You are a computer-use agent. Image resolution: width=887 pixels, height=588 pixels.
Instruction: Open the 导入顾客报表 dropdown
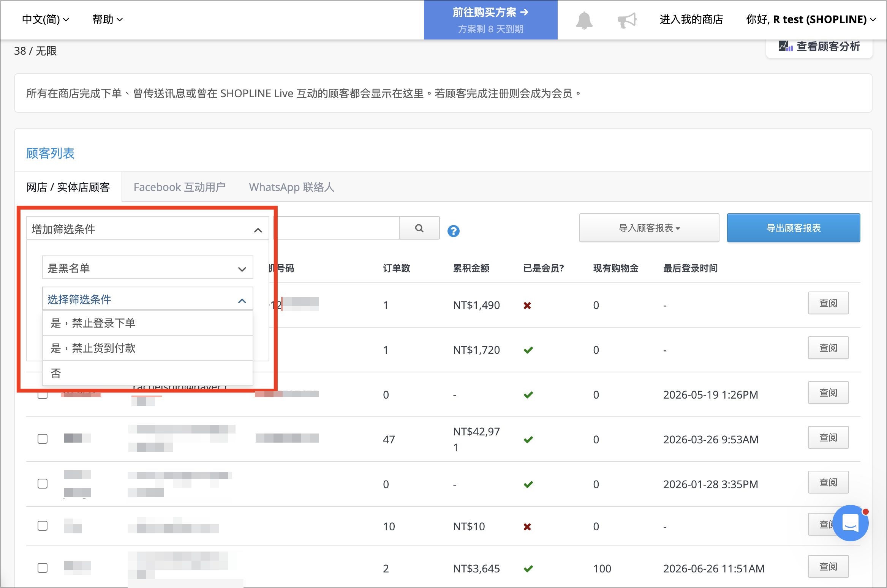(649, 228)
